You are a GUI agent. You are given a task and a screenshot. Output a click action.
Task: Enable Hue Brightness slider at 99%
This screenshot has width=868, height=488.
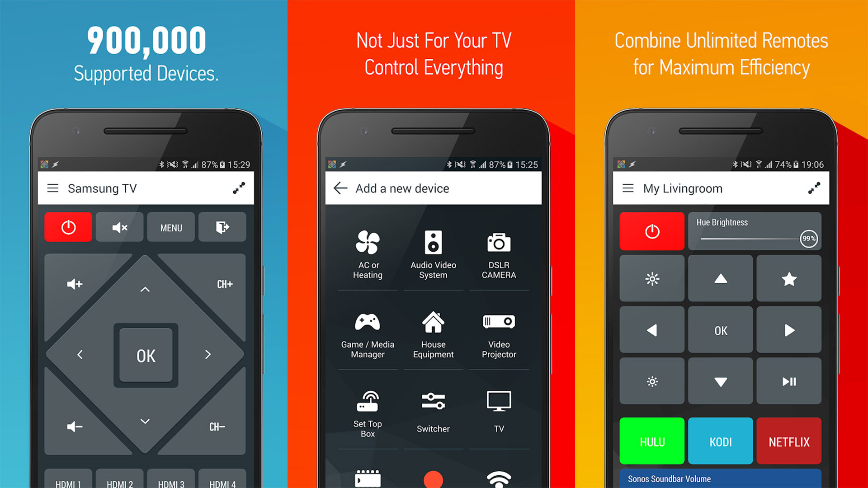810,238
